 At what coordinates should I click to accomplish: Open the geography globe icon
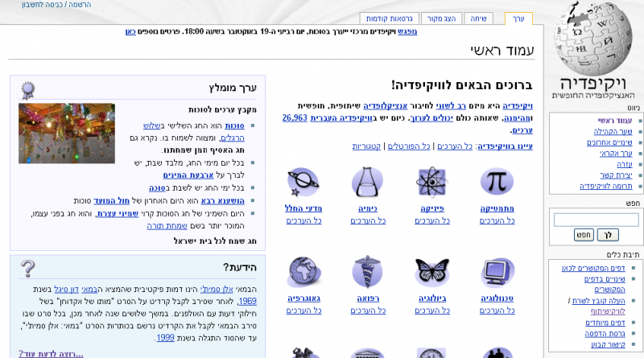303,272
